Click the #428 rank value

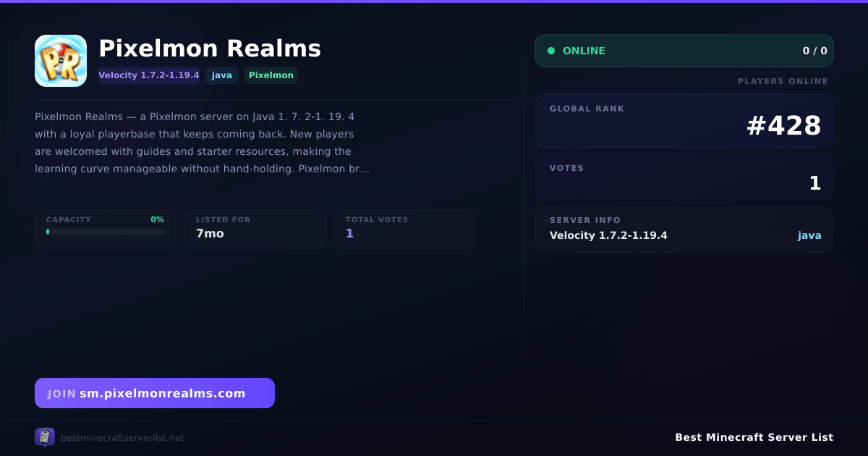[784, 126]
